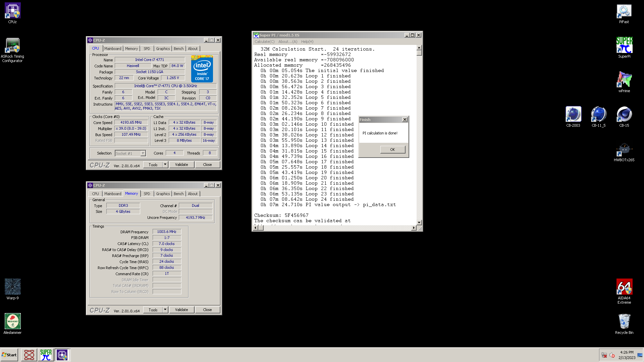The width and height of the screenshot is (644, 362).
Task: Click Super PI vertical scrollbar down arrow
Action: click(419, 222)
